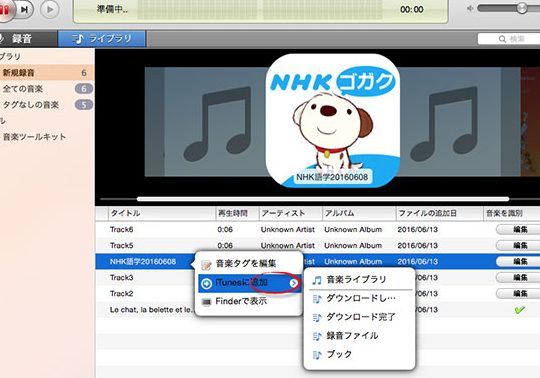Click the Finder display icon
The image size is (540, 378).
coord(206,302)
